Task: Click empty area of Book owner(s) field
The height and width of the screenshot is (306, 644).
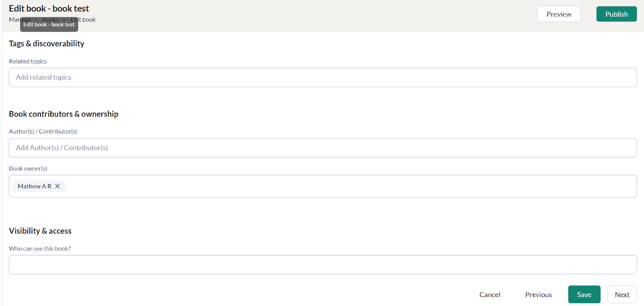Action: tap(350, 186)
